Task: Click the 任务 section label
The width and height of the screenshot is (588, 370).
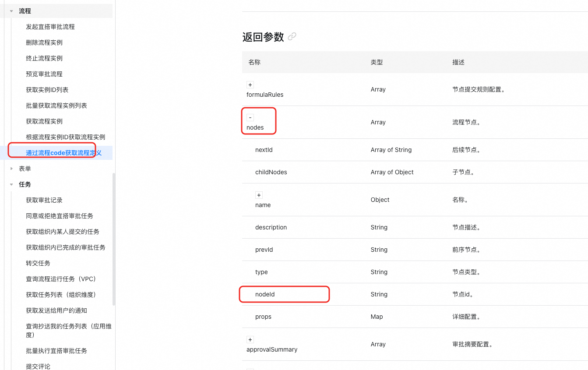Action: pos(25,184)
